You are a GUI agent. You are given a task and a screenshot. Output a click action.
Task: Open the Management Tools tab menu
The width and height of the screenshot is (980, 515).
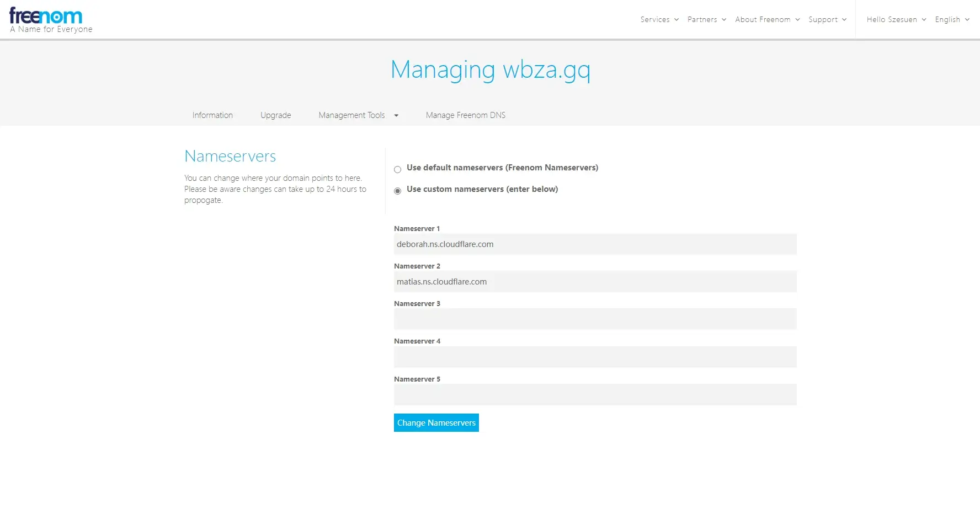351,115
